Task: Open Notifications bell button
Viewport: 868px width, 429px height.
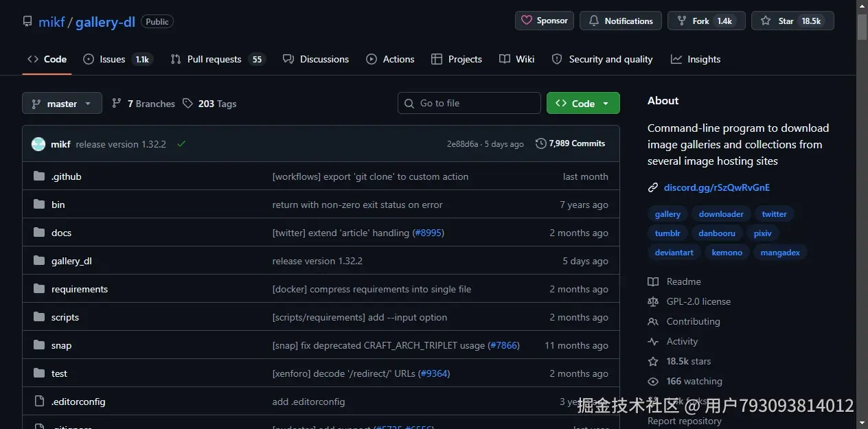Action: [621, 21]
